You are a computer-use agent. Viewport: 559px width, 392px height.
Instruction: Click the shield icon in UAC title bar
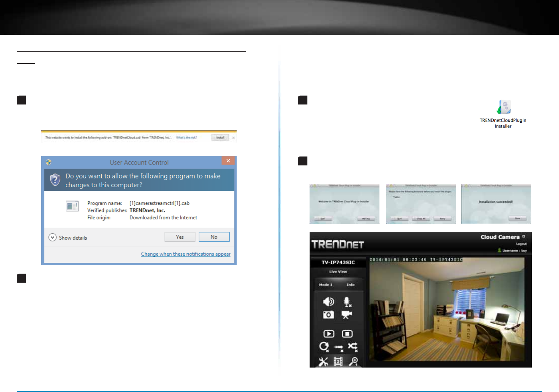[x=49, y=162]
